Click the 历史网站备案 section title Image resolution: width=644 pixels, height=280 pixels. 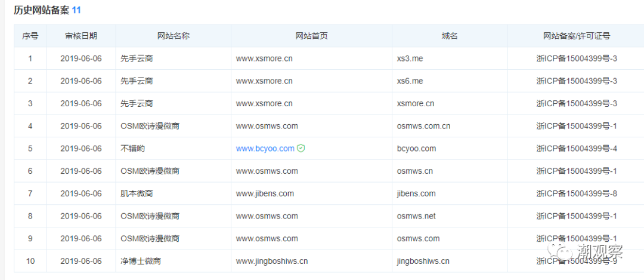[42, 10]
